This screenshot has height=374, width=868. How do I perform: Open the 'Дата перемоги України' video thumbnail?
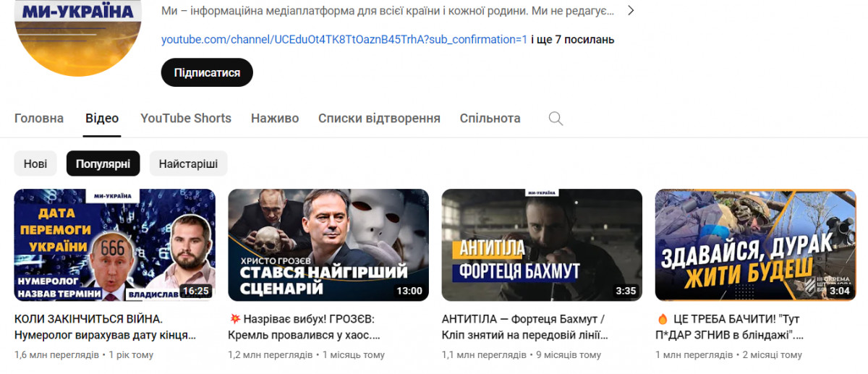(115, 245)
